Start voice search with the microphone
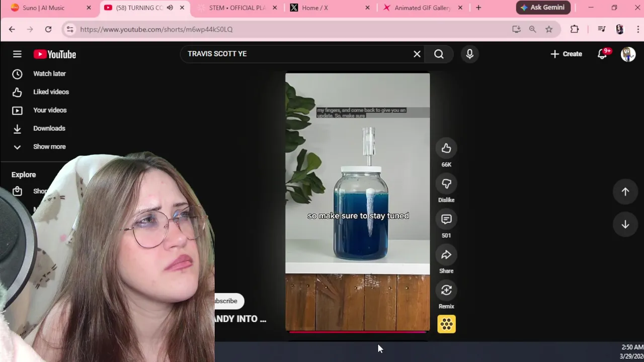The image size is (644, 362). pyautogui.click(x=469, y=54)
